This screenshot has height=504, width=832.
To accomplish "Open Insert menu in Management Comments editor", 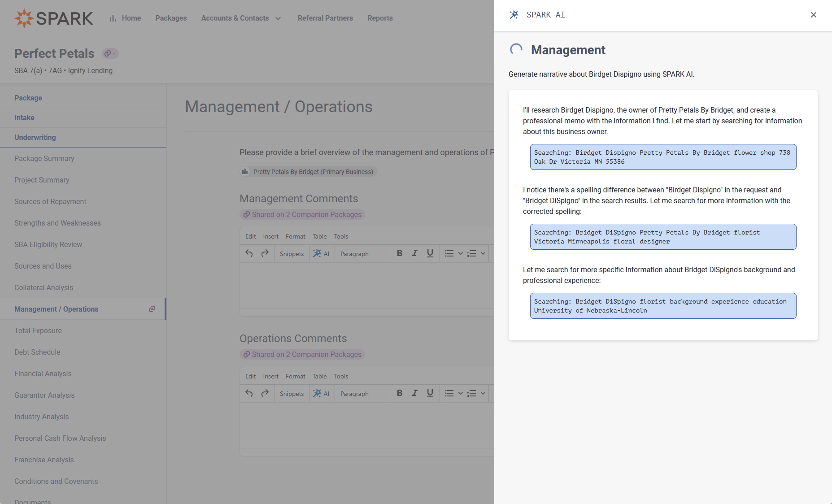I will pos(270,236).
